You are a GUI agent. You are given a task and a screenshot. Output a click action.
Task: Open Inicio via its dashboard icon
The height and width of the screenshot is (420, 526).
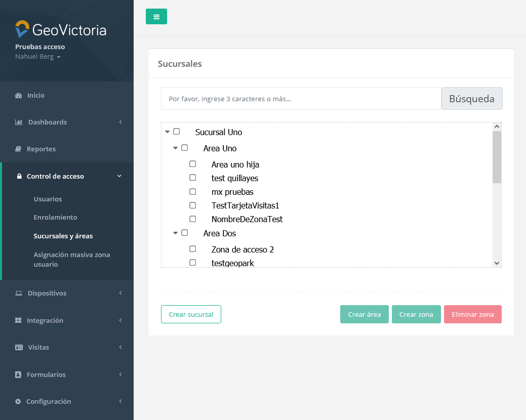coord(19,96)
